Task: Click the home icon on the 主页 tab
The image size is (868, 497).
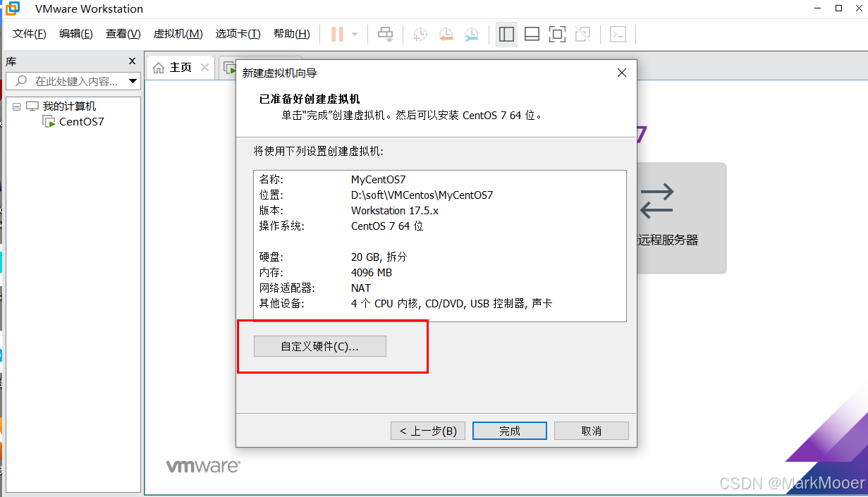Action: pos(159,68)
